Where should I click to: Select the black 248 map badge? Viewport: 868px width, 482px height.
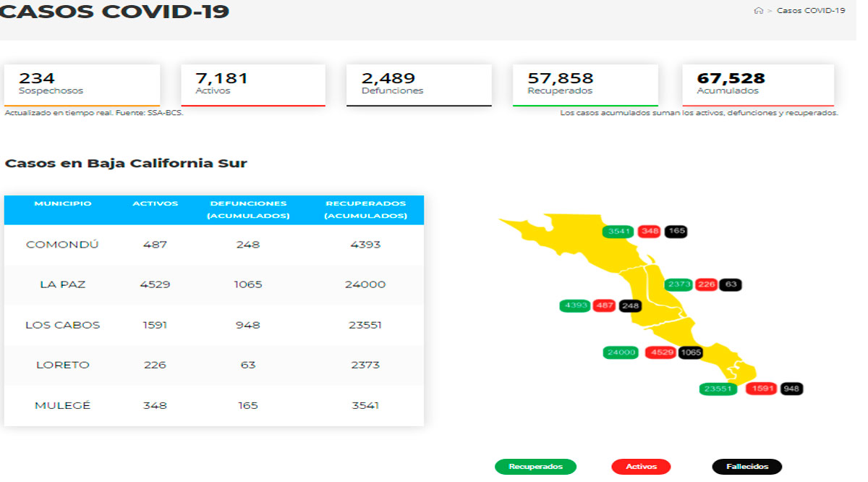(631, 306)
